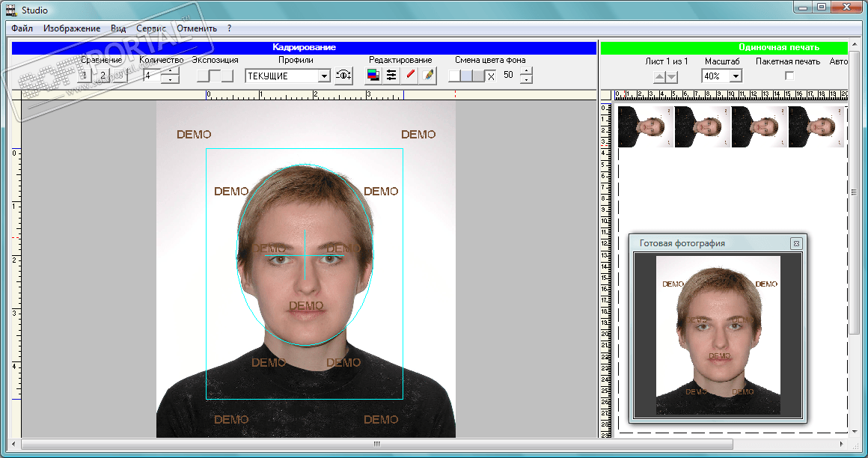Click Отменить in the menu bar
The width and height of the screenshot is (868, 458).
pos(197,28)
